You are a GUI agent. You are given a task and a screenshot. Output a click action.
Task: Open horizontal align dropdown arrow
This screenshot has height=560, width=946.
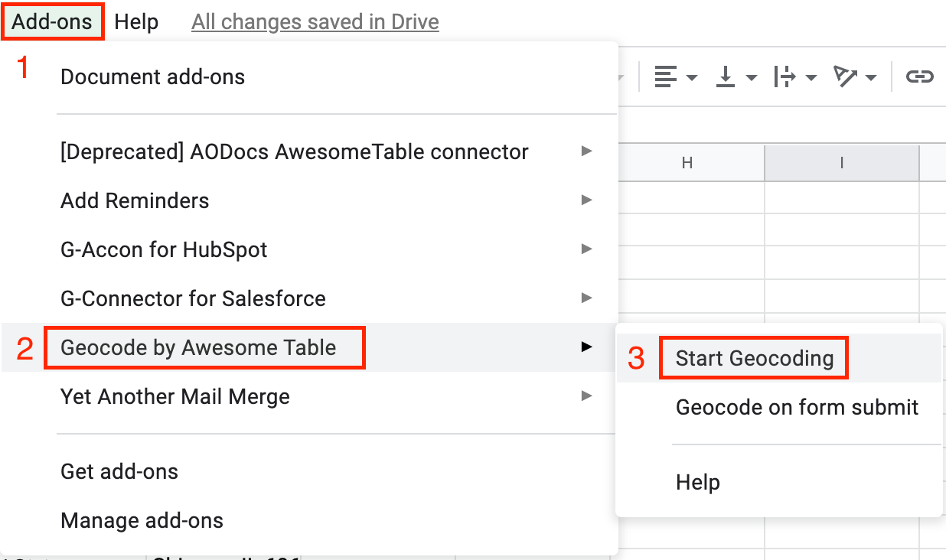point(692,77)
